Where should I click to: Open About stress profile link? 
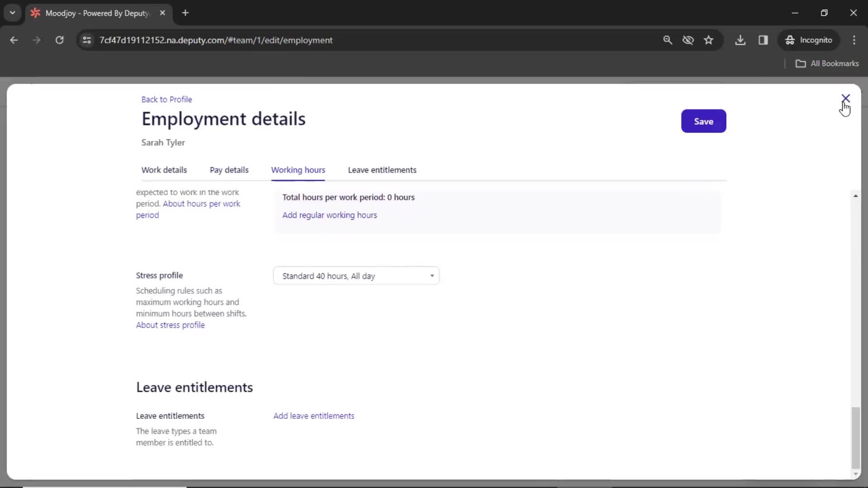[x=170, y=325]
